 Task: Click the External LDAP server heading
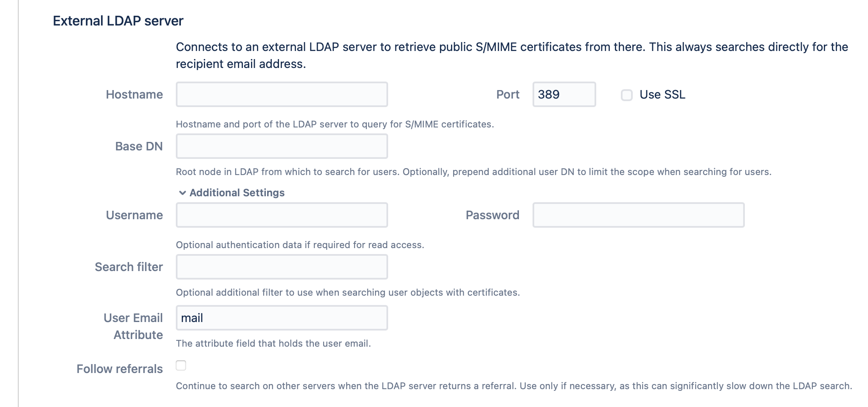[x=118, y=21]
